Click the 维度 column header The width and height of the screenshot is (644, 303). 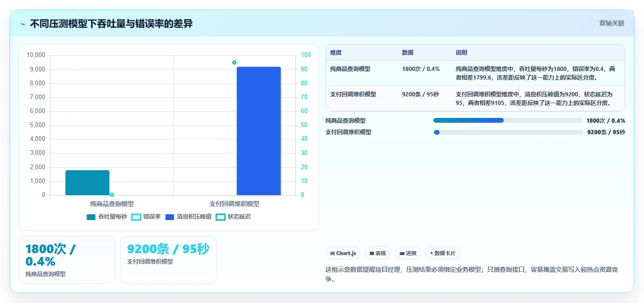[x=336, y=53]
